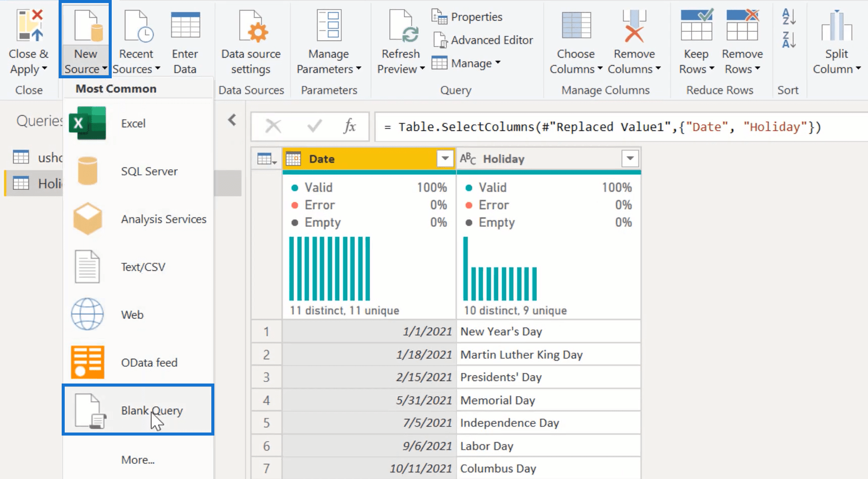Expand the Close & Apply dropdown arrow
Viewport: 868px width, 479px height.
[x=44, y=69]
